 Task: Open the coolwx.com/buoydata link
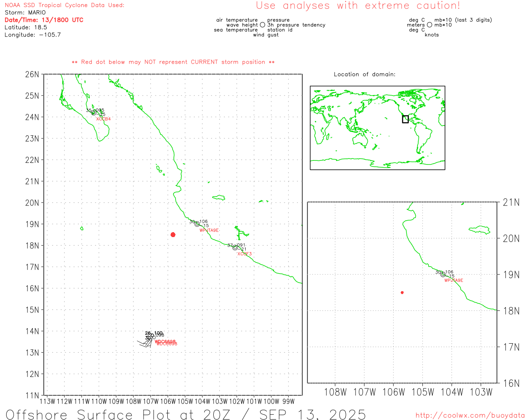click(470, 415)
